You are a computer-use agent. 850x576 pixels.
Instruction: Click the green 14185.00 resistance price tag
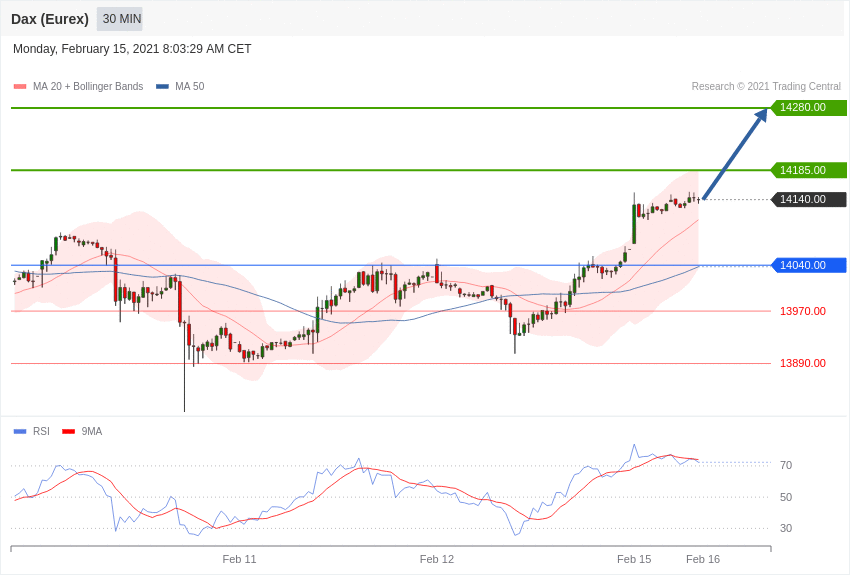click(x=808, y=170)
